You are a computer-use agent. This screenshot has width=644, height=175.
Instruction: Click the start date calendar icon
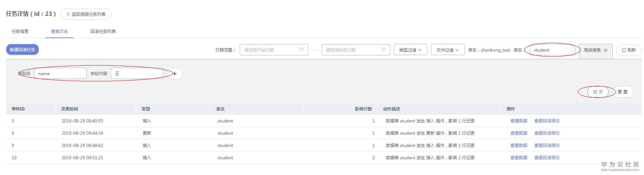pos(301,50)
